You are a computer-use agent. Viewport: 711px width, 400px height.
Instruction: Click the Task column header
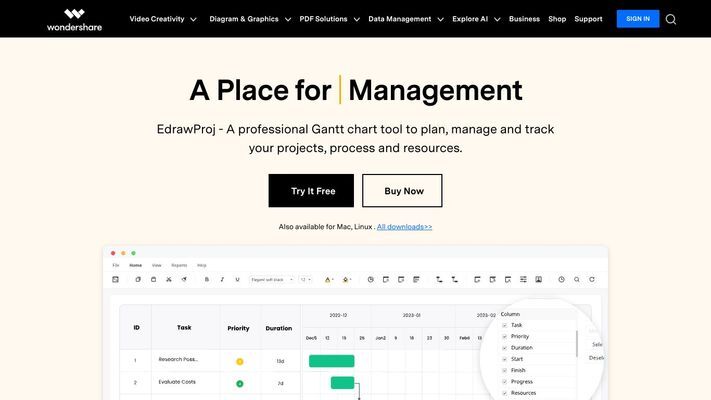(x=184, y=327)
